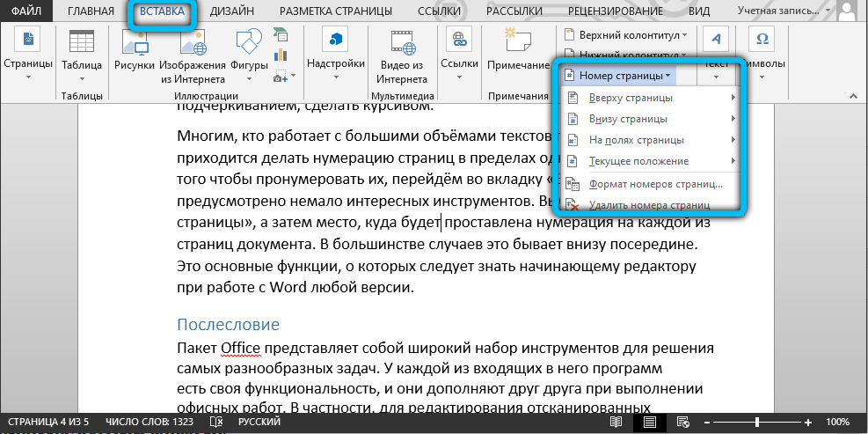Screen dimensions: 868x434
Task: Expand the Таблица dropdown arrow
Action: [82, 77]
